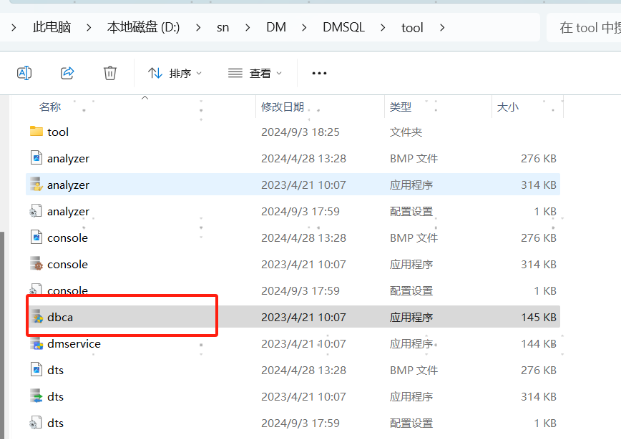
Task: Click the 2023/4/21 10:07 date in dbca row
Action: pyautogui.click(x=303, y=317)
